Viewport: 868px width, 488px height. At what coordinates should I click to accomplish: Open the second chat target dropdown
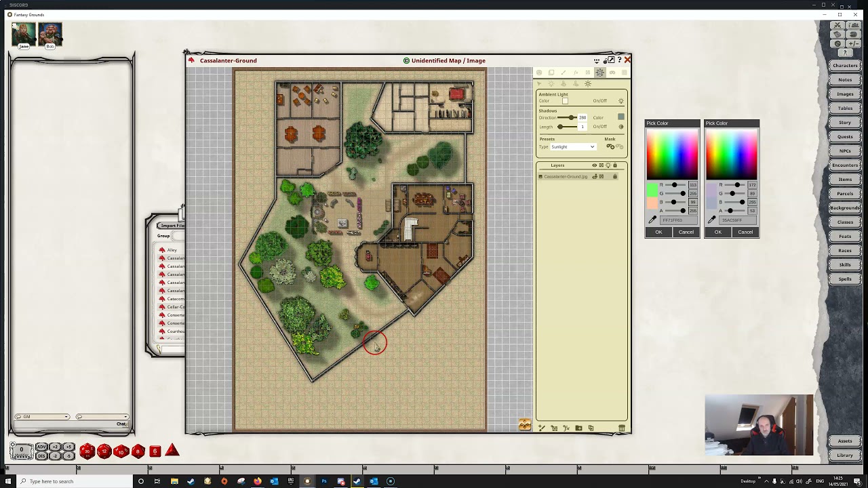coord(102,417)
